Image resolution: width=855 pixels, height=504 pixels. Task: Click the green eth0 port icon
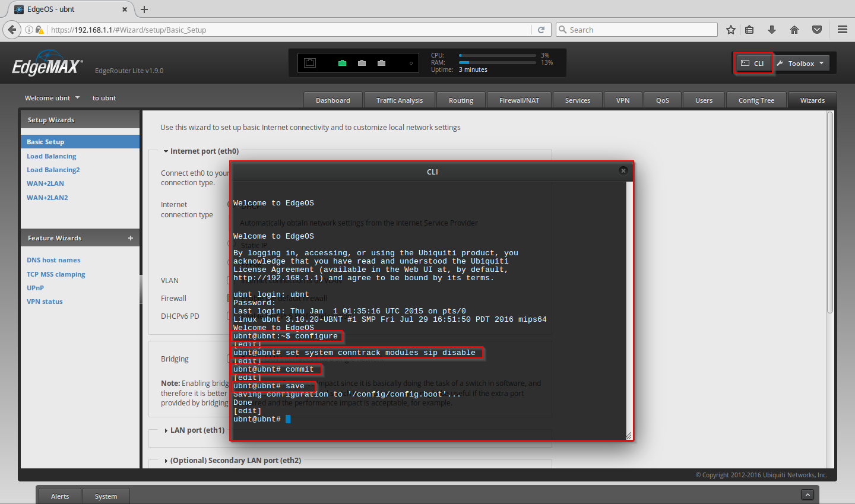click(342, 63)
